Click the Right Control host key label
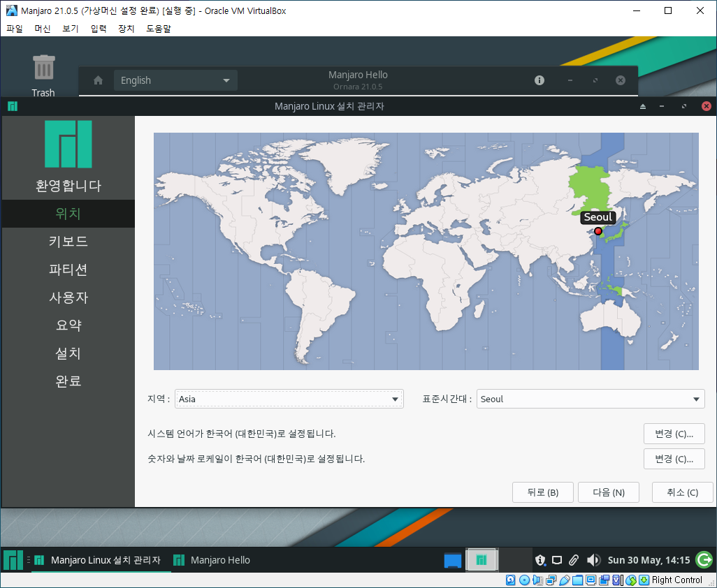This screenshot has width=717, height=588. click(676, 580)
